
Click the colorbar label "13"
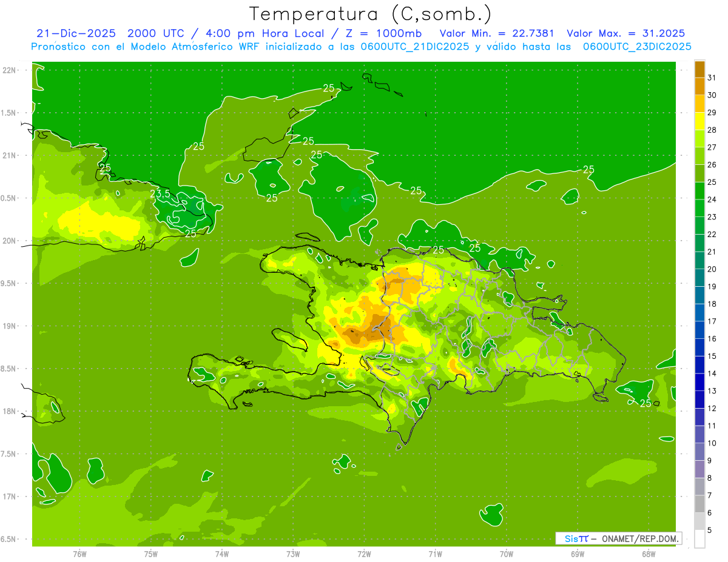(x=712, y=391)
